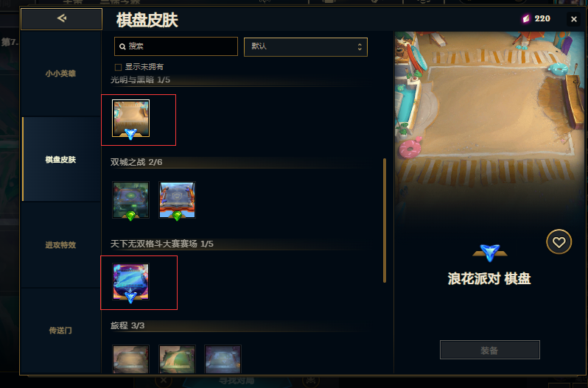Click the purple currency gem icon
Image resolution: width=588 pixels, height=388 pixels.
526,18
